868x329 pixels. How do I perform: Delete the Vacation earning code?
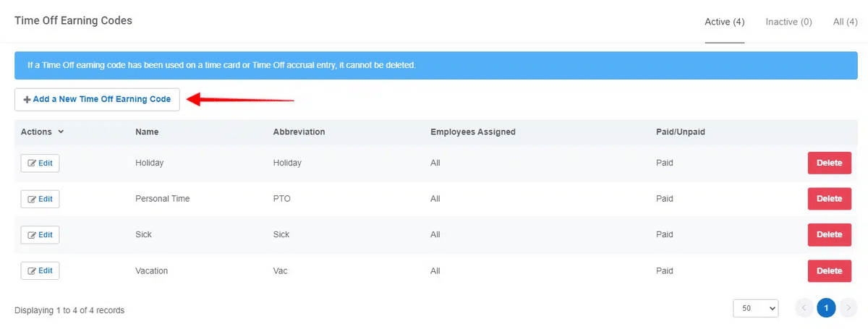pyautogui.click(x=829, y=270)
